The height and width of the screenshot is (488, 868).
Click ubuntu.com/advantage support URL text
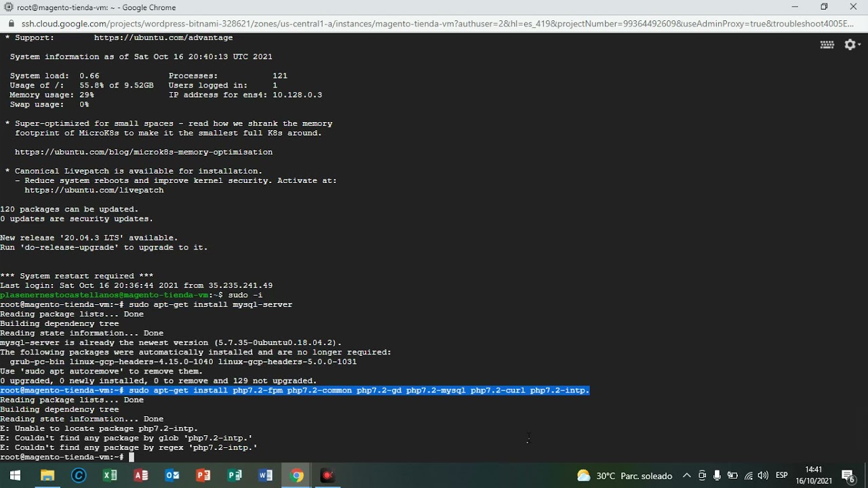click(163, 38)
